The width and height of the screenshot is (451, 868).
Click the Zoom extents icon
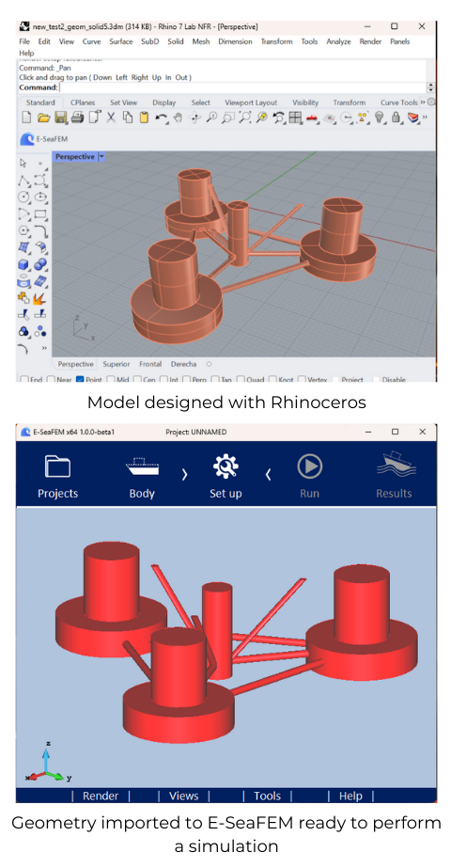pyautogui.click(x=244, y=118)
